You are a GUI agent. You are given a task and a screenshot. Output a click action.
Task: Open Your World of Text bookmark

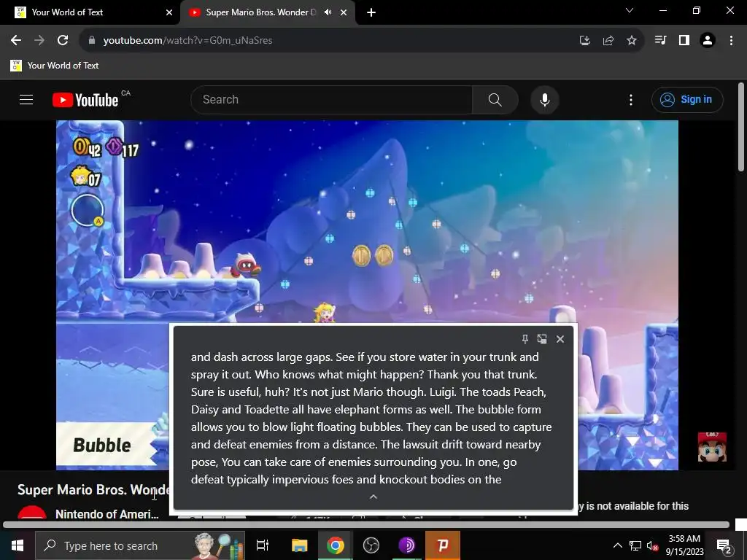(55, 66)
